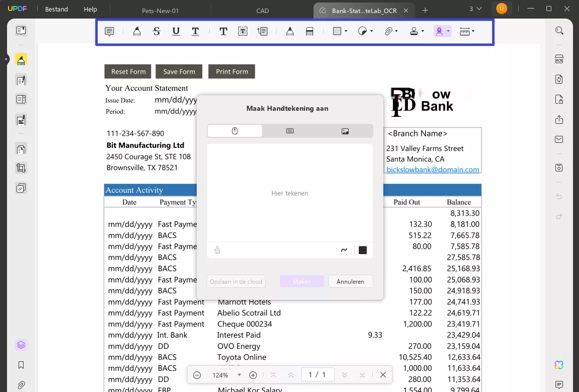Select the Strikethrough tool

pyautogui.click(x=157, y=32)
